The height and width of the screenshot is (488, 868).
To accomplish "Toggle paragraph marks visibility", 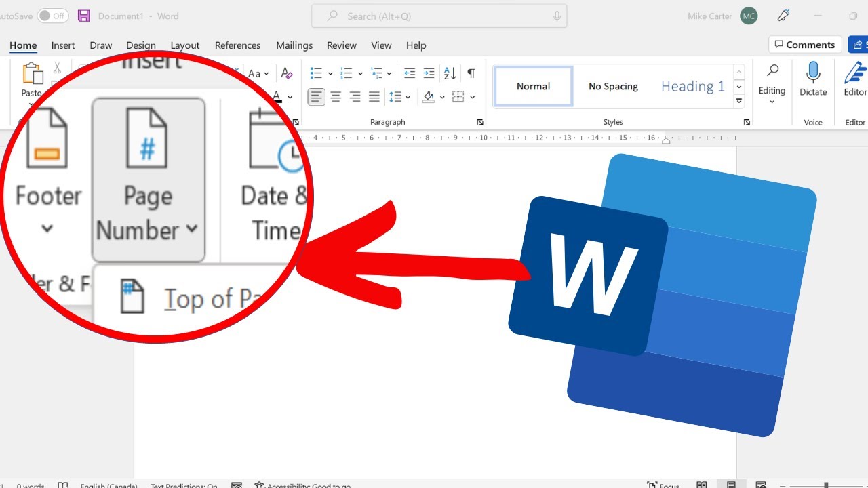I will pos(471,73).
